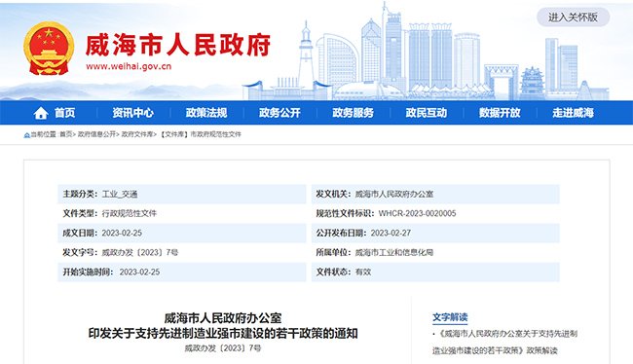Viewport: 633px width, 364px height.
Task: Click 首页 in breadcrumb path
Action: click(x=66, y=134)
